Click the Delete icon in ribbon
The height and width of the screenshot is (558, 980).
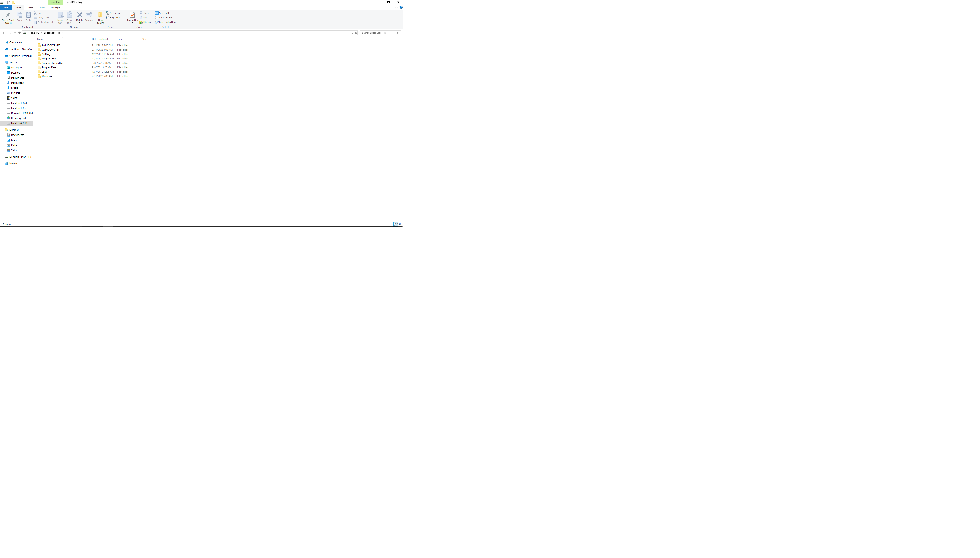tap(80, 15)
